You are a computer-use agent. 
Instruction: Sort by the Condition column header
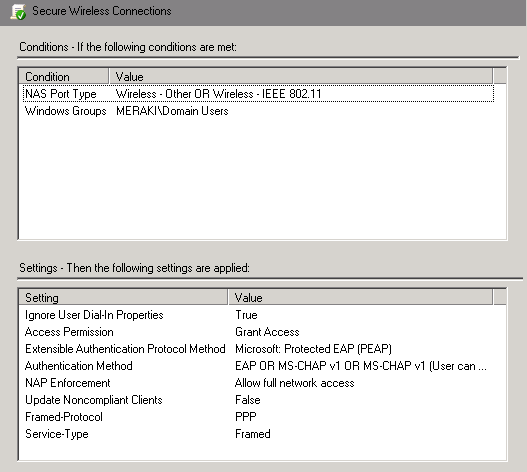tap(64, 77)
